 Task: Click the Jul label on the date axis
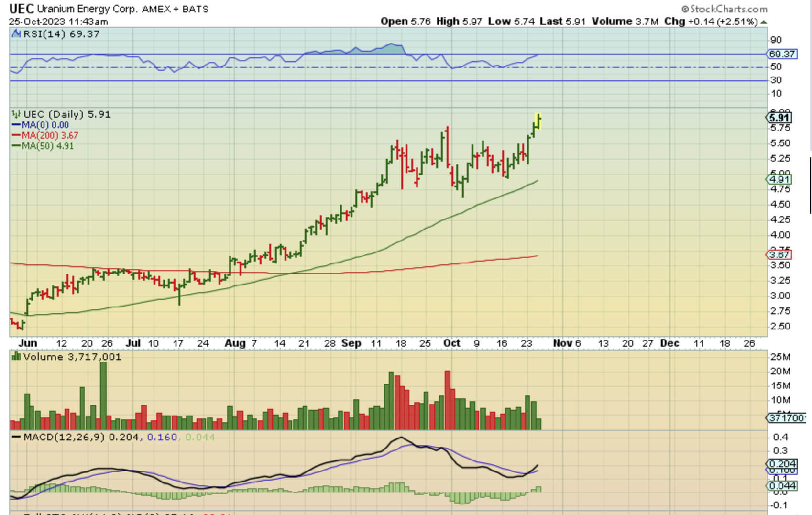pyautogui.click(x=133, y=343)
